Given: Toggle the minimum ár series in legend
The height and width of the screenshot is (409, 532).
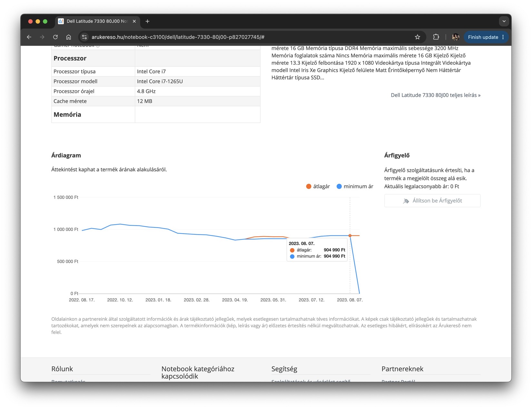Looking at the screenshot, I should pyautogui.click(x=355, y=186).
